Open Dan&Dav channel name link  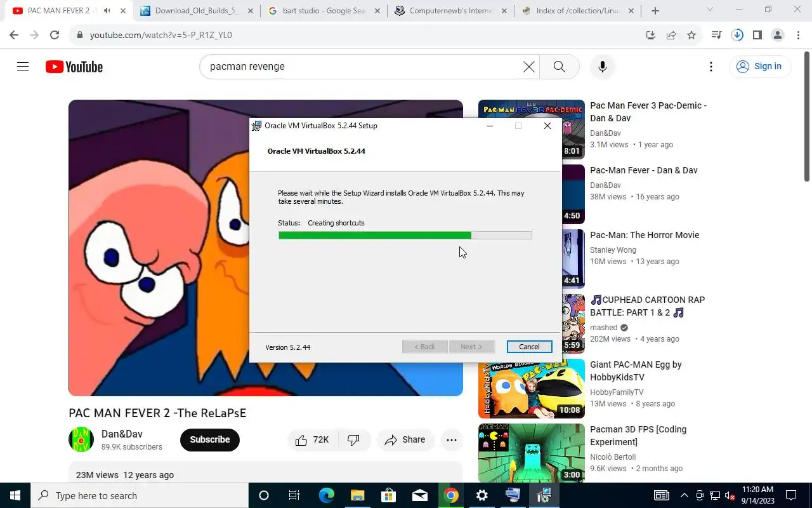[122, 434]
